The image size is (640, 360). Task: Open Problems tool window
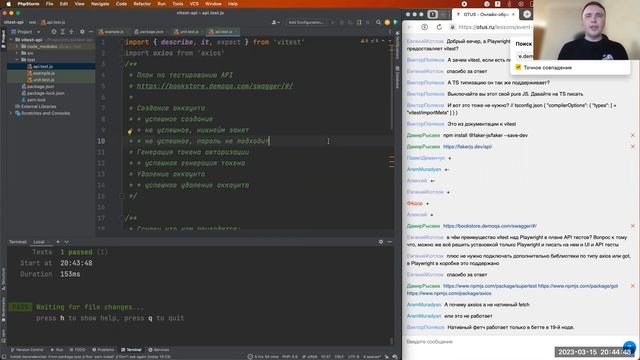[x=103, y=350]
